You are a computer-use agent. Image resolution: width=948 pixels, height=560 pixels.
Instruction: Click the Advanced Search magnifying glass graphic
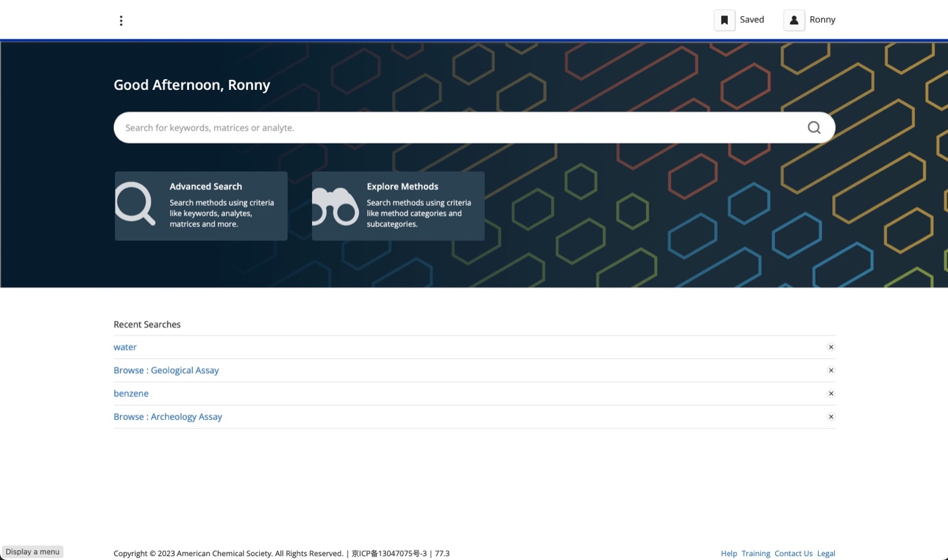pos(135,203)
